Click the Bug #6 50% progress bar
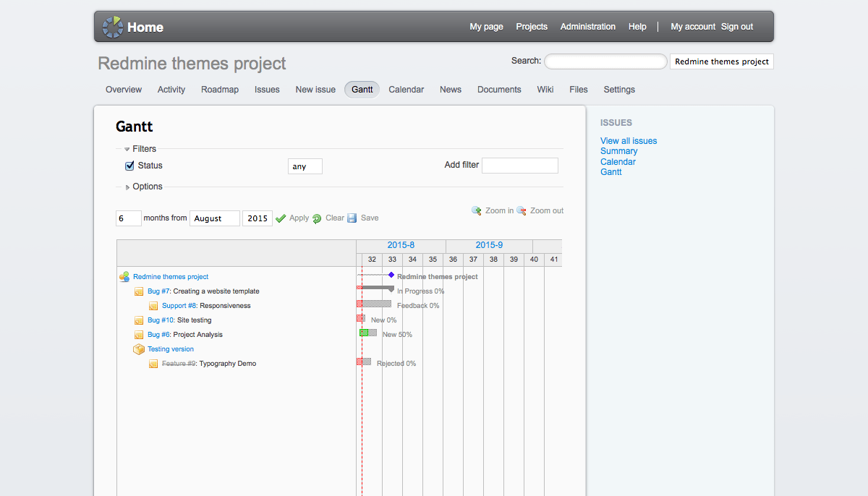 point(368,333)
